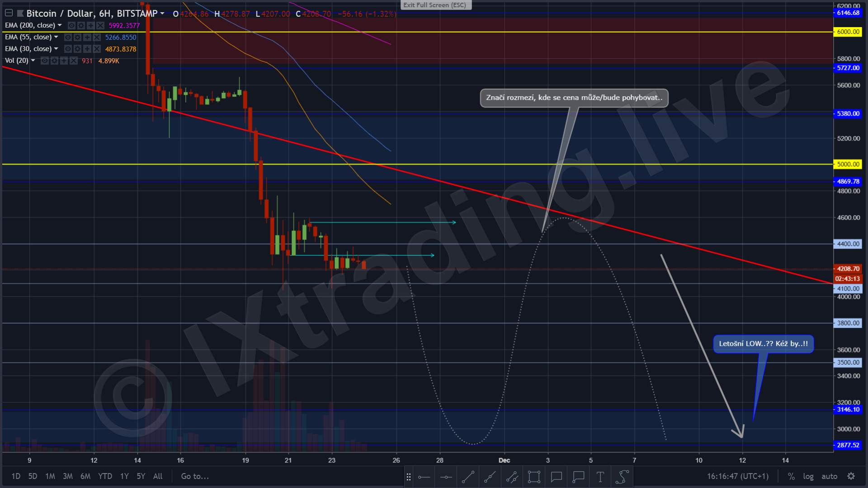The width and height of the screenshot is (868, 488).
Task: Select the YTD time range
Action: pos(105,476)
